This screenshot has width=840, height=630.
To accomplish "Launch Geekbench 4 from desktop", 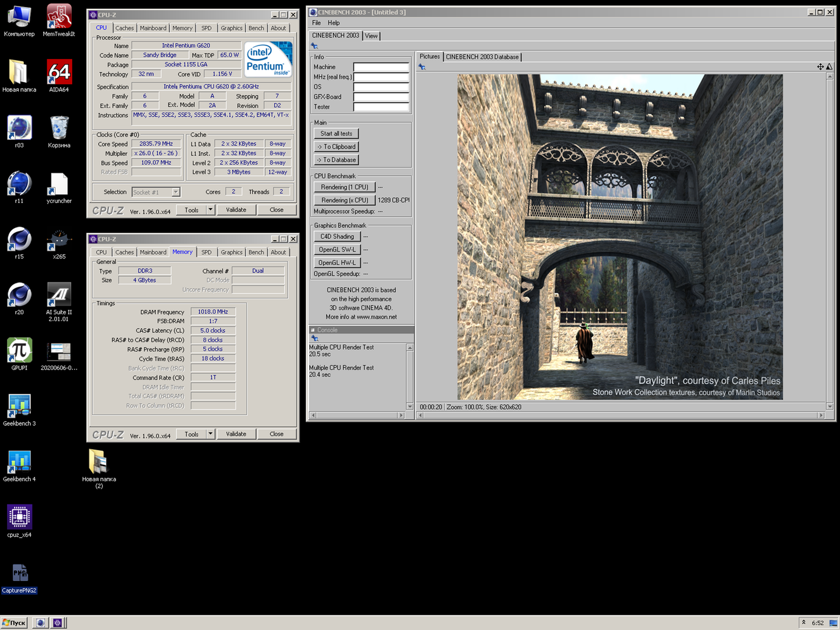I will 19,465.
